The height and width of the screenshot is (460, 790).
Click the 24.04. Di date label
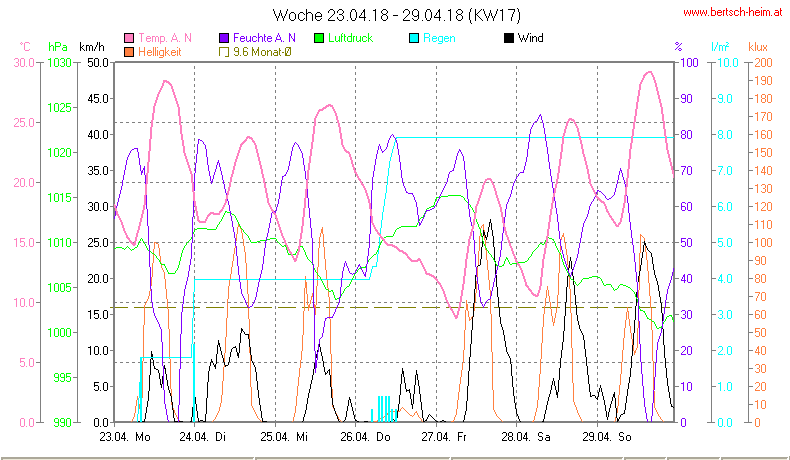203,437
